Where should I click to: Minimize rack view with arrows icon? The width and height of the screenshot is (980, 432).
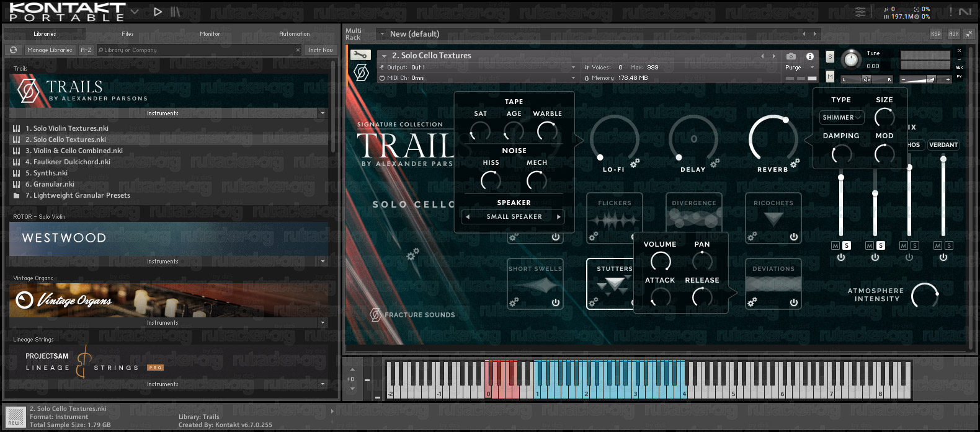click(x=969, y=33)
